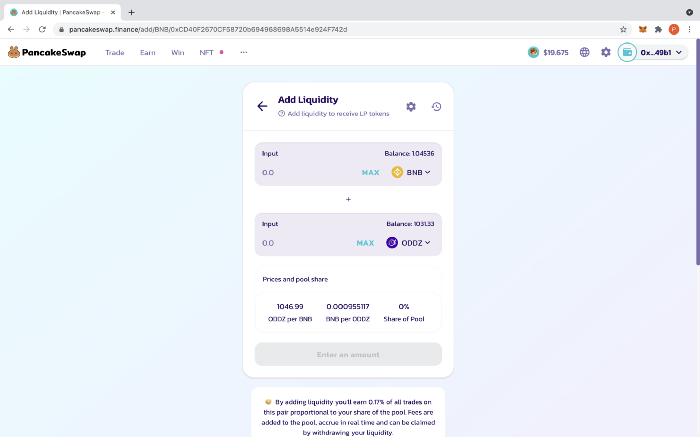700x437 pixels.
Task: Click the help icon beside LP tokens text
Action: [x=281, y=114]
